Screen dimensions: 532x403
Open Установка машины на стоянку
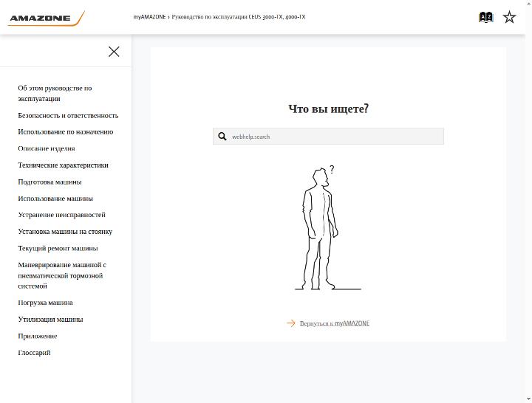[x=65, y=232]
